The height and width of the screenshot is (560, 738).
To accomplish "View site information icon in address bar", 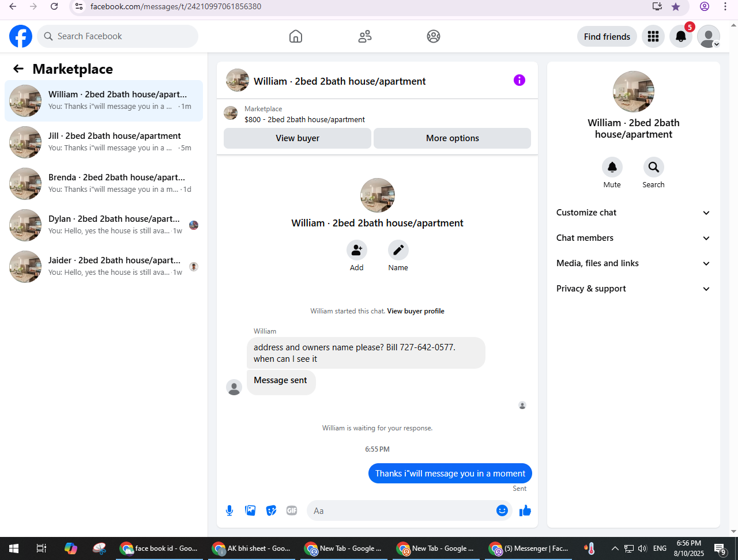I will [79, 6].
